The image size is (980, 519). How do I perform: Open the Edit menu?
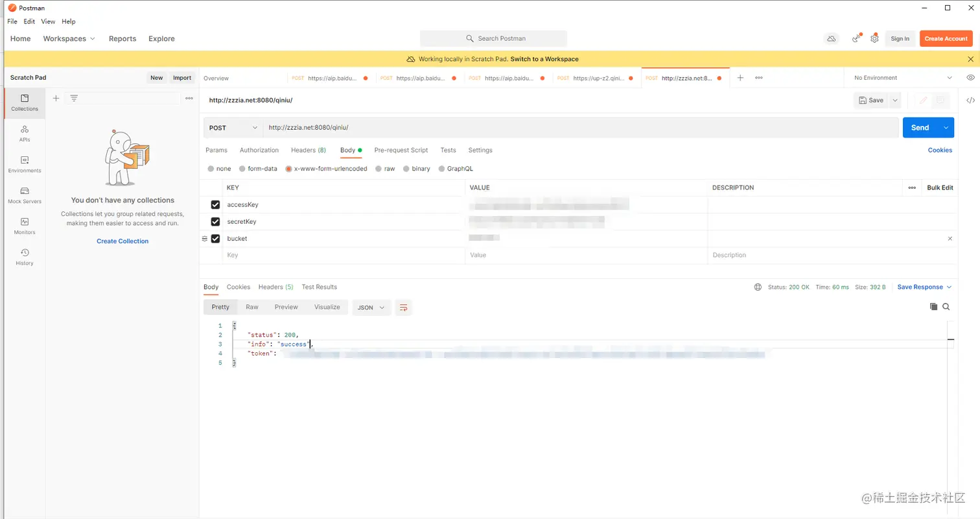click(x=29, y=21)
